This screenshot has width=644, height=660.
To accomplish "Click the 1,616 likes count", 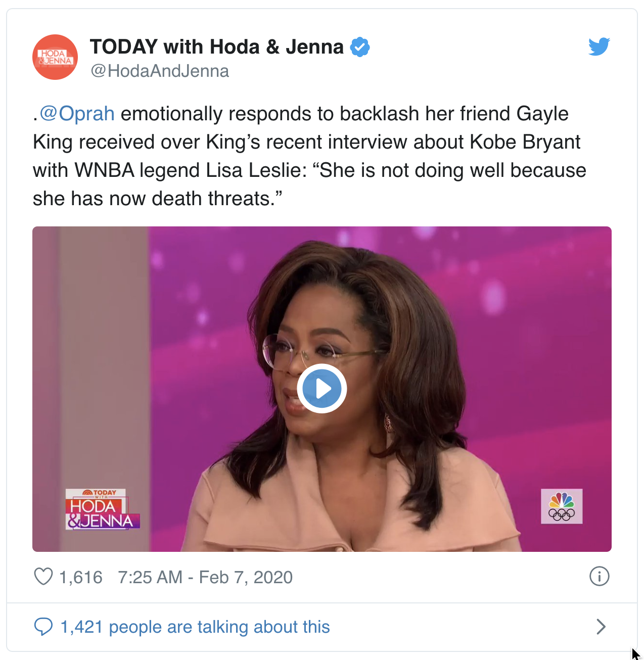I will 81,577.
